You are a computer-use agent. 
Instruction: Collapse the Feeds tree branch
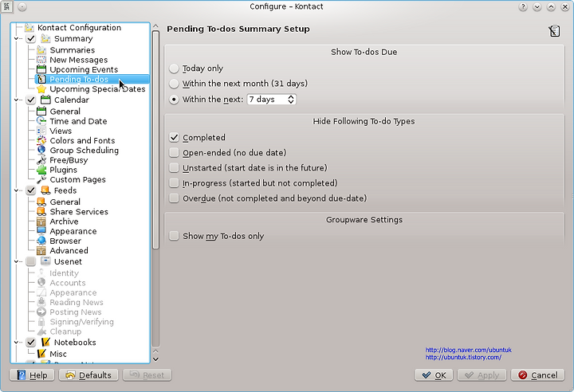click(16, 190)
